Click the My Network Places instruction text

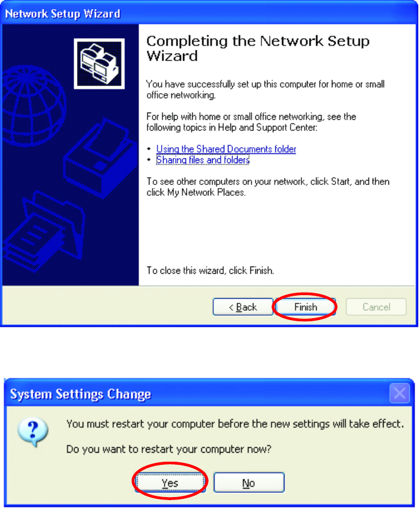(268, 187)
